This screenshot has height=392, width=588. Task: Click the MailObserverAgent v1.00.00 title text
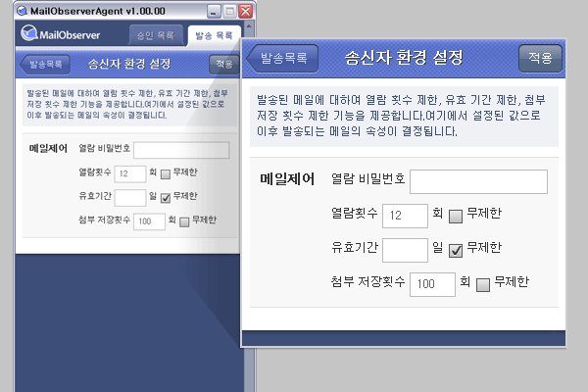(97, 11)
